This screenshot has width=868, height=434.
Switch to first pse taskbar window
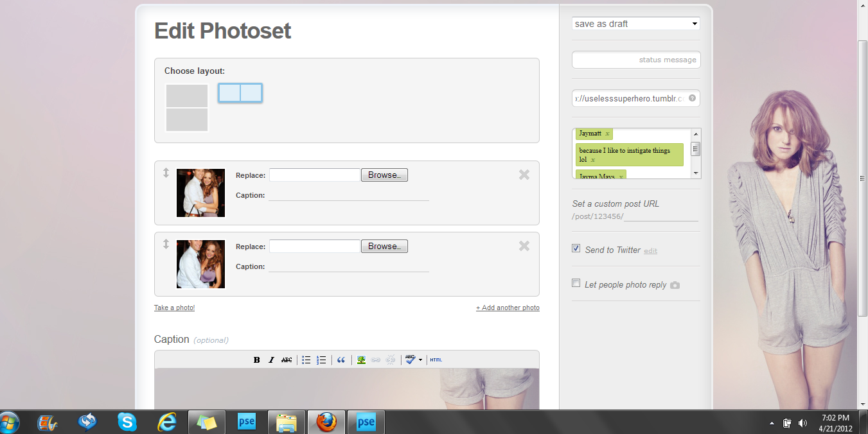coord(247,422)
